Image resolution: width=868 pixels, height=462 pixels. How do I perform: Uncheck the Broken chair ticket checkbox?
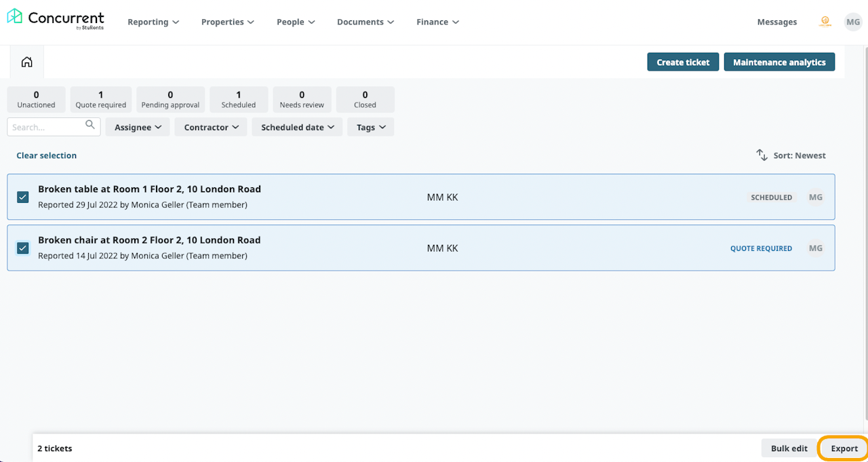[23, 248]
